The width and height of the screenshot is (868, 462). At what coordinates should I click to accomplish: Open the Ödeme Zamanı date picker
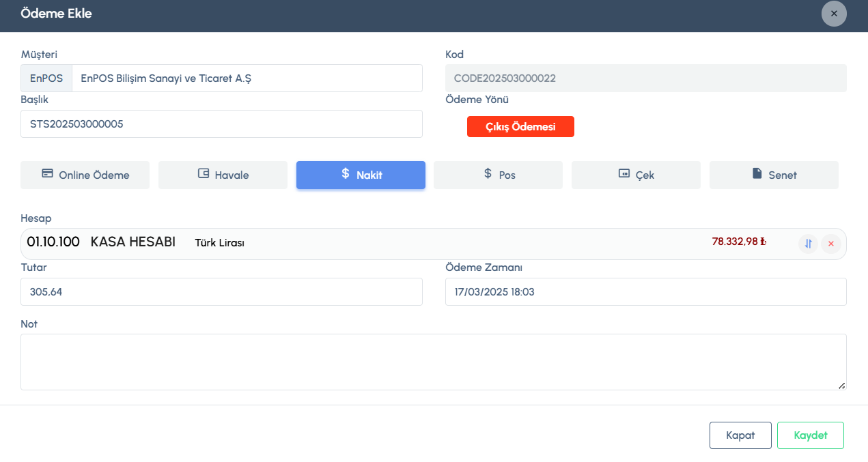click(x=645, y=292)
